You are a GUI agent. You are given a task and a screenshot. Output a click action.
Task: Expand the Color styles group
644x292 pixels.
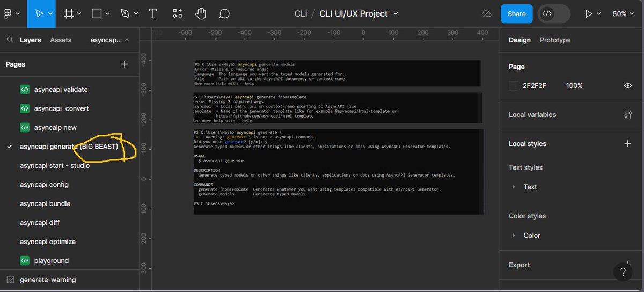click(514, 236)
